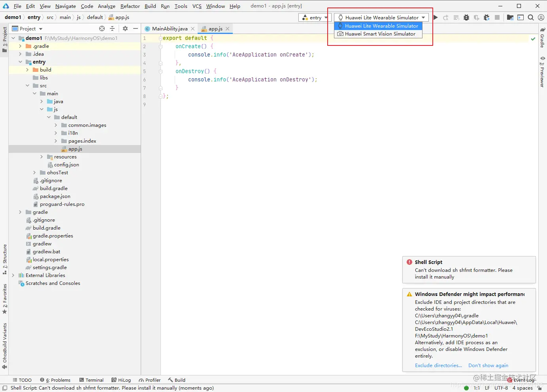Expand the build folder
Image resolution: width=547 pixels, height=392 pixels.
[x=27, y=70]
